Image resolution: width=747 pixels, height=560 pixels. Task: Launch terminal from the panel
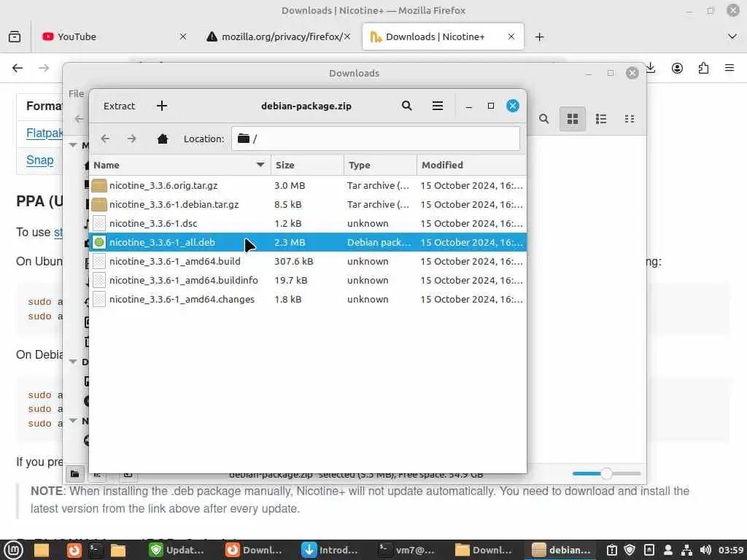[x=96, y=550]
